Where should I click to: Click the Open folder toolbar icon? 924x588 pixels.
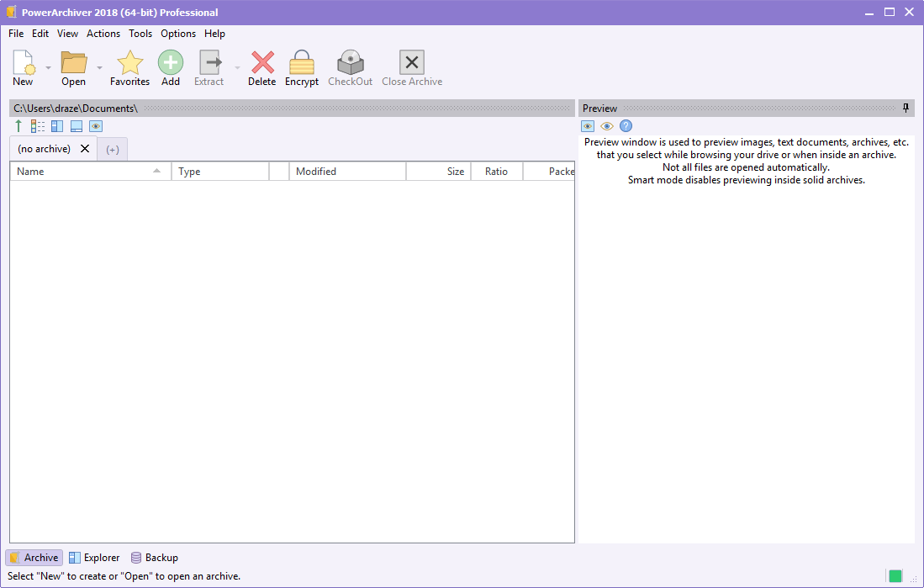pos(74,64)
